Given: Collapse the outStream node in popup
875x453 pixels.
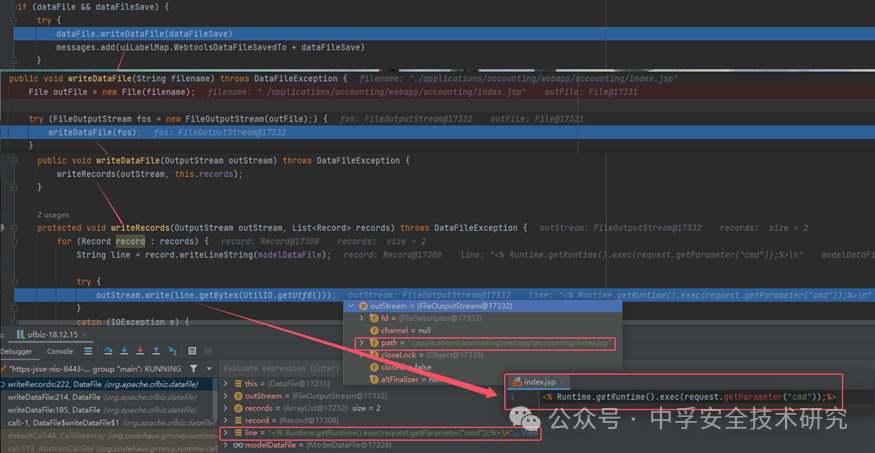Looking at the screenshot, I should [350, 306].
